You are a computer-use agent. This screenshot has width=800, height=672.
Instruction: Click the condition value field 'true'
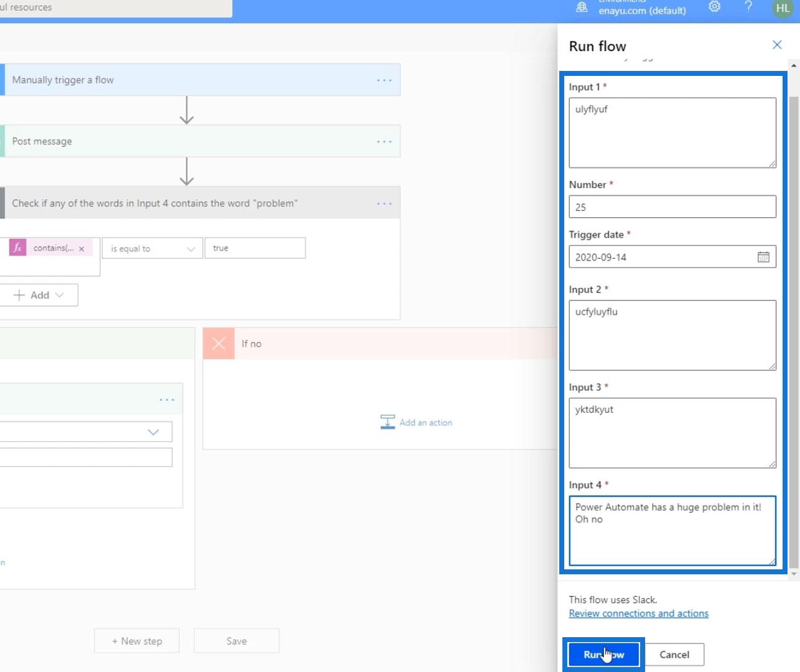click(x=255, y=248)
